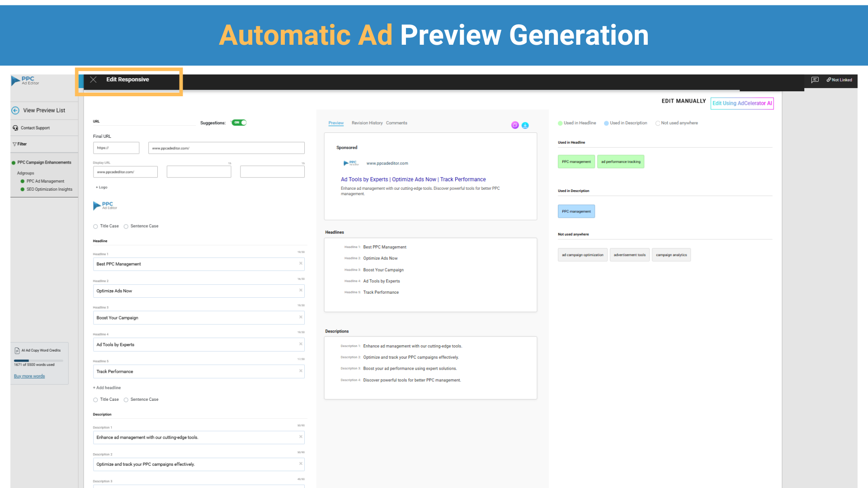Close the Edit Responsive panel
The height and width of the screenshot is (488, 868).
click(93, 80)
